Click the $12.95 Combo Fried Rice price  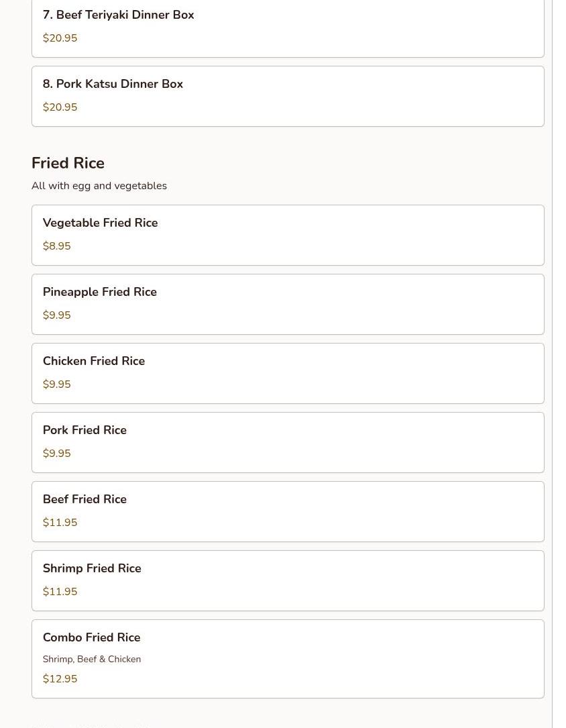coord(60,679)
